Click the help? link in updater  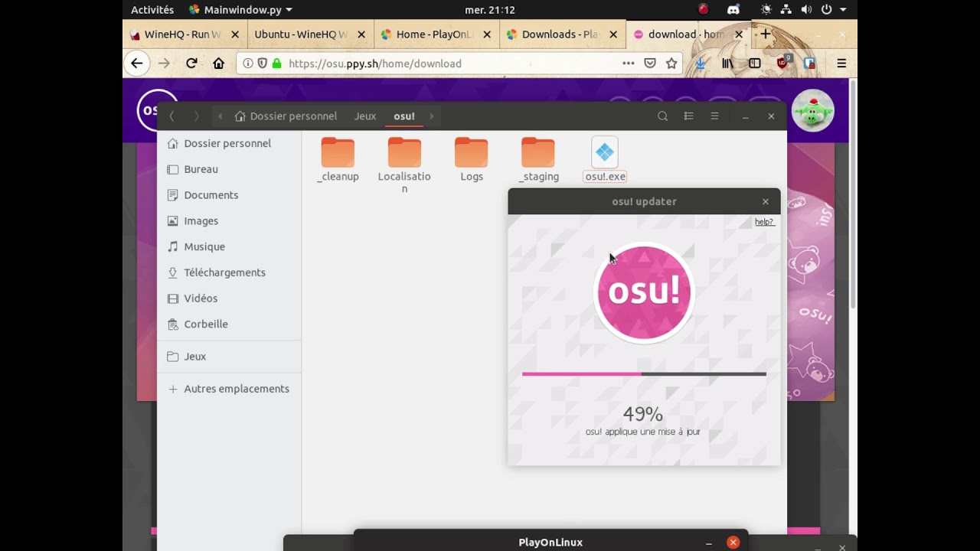tap(764, 222)
